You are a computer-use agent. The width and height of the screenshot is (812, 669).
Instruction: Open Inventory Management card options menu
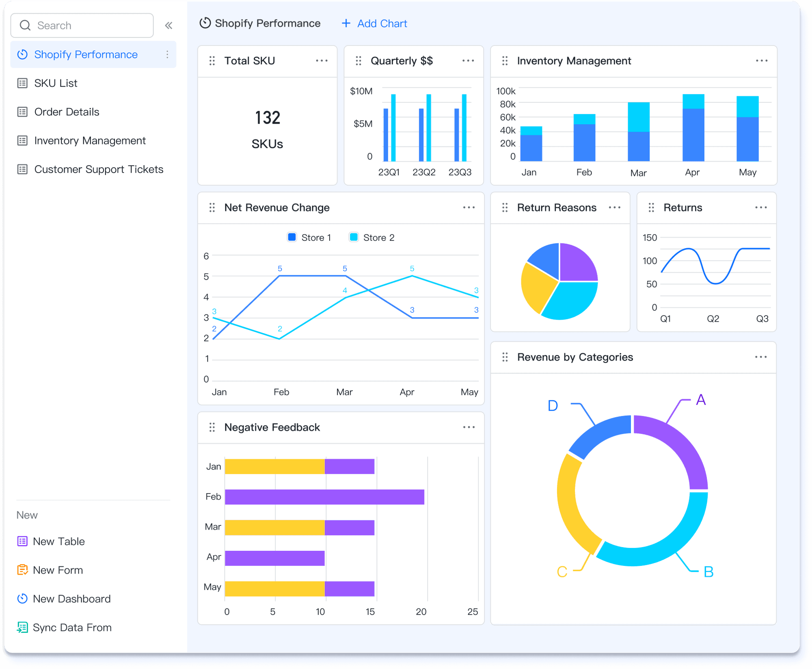pos(762,61)
